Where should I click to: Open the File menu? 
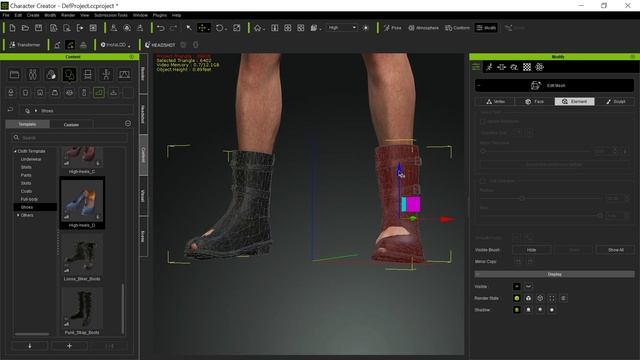click(6, 15)
